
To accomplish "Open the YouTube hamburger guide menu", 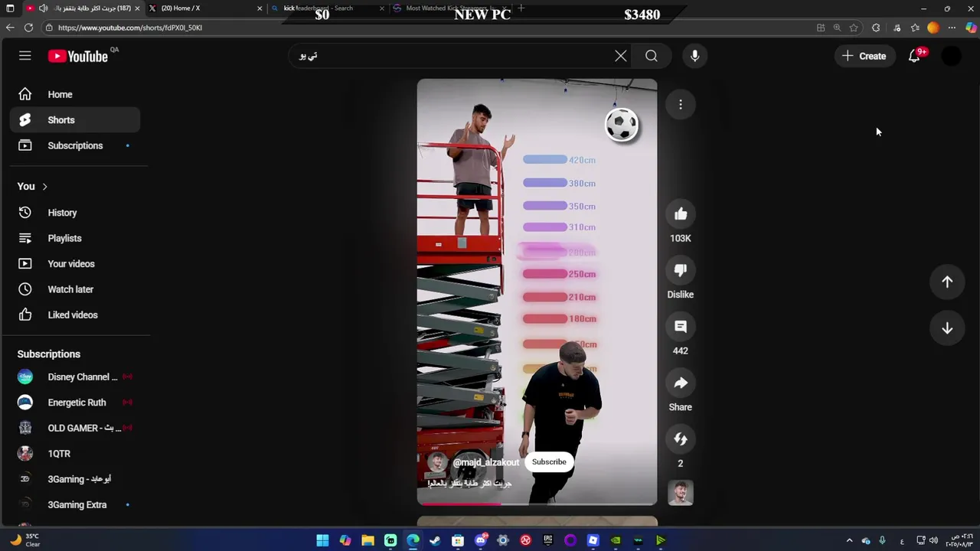I will point(25,56).
